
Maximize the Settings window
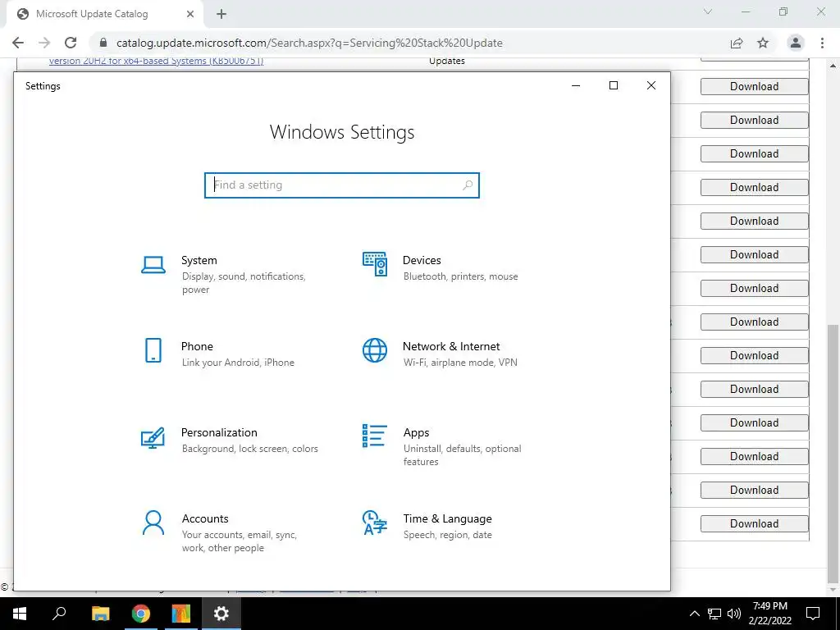click(x=614, y=85)
